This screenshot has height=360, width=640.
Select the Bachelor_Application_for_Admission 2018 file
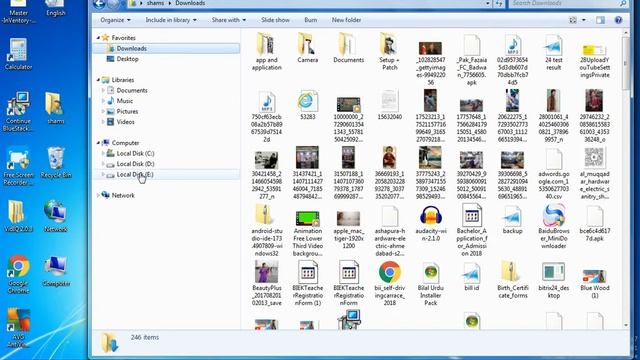(471, 231)
